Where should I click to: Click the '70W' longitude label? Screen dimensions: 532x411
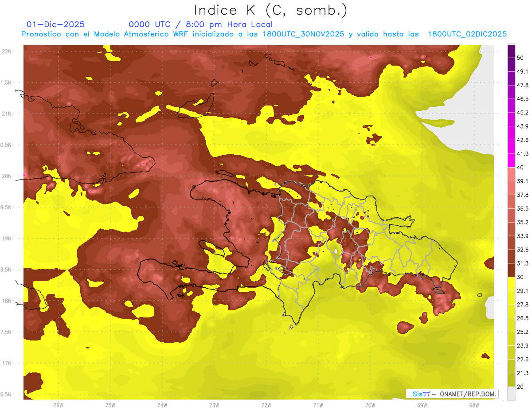point(370,405)
